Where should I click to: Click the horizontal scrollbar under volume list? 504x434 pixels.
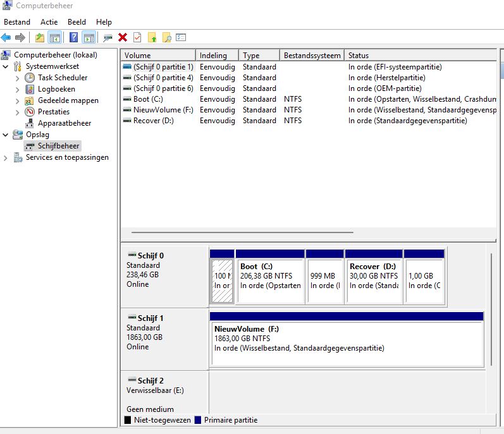242,232
